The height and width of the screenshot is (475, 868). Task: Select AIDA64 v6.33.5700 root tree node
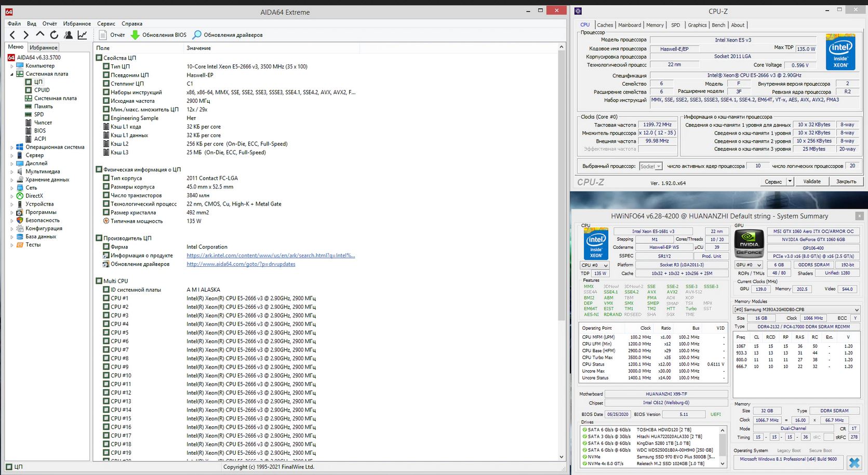[34, 58]
